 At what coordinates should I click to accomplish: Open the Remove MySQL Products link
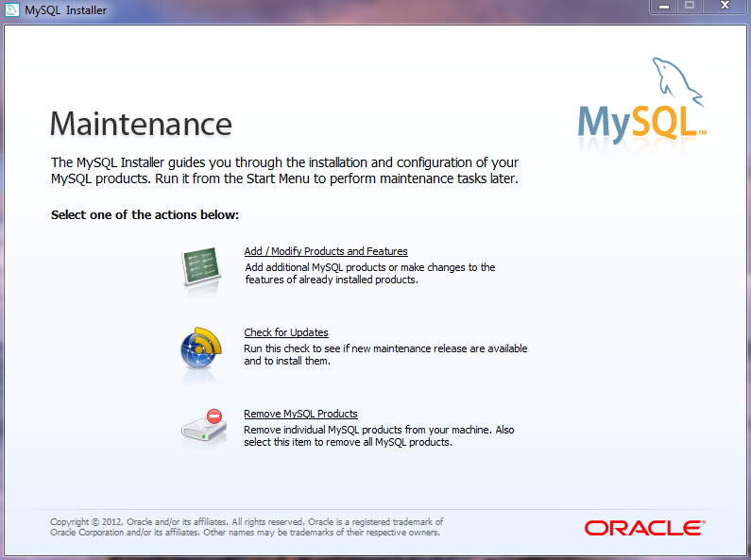click(300, 414)
